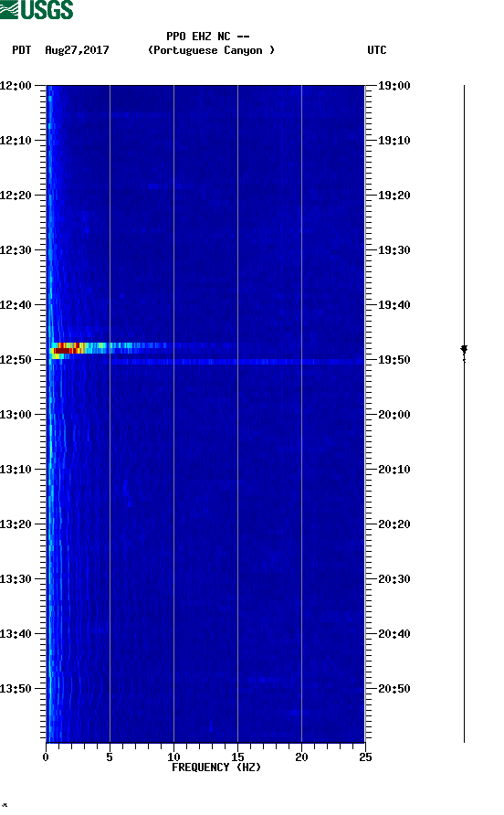Click the '19:00' UTC time label

[x=394, y=86]
